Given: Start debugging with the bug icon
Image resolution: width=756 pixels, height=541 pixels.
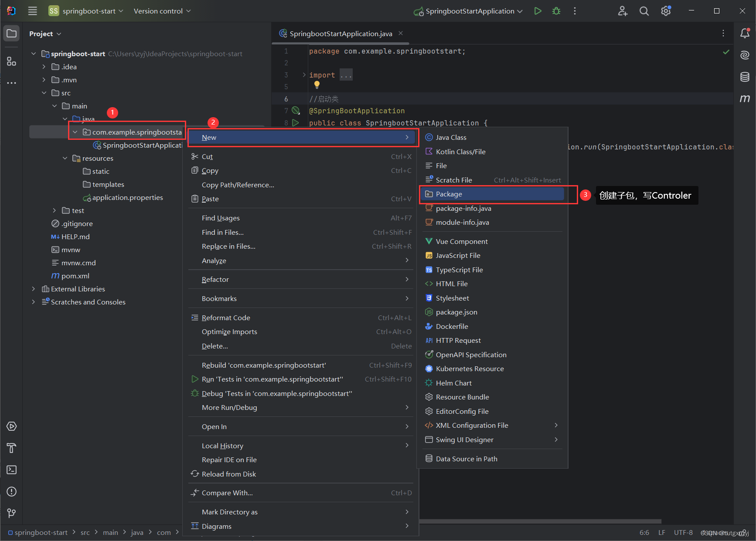Looking at the screenshot, I should 556,11.
